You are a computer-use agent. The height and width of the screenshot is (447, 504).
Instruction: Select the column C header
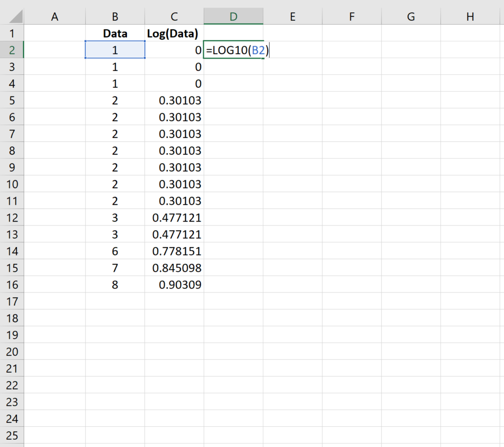coord(174,16)
